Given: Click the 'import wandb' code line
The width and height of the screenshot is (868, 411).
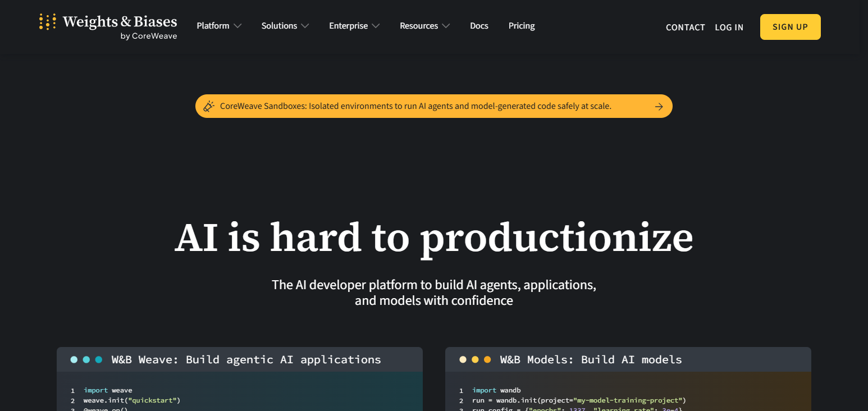Looking at the screenshot, I should point(496,390).
